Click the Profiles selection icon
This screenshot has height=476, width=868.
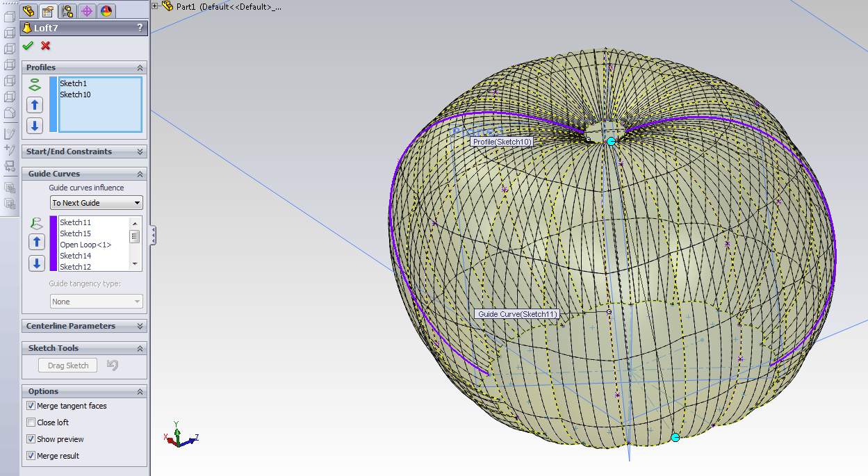pos(35,85)
